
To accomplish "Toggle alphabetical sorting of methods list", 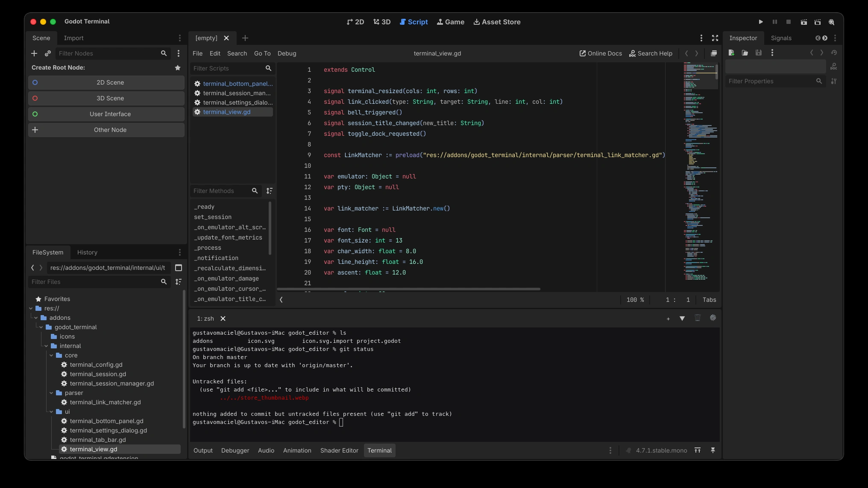I will (x=269, y=191).
